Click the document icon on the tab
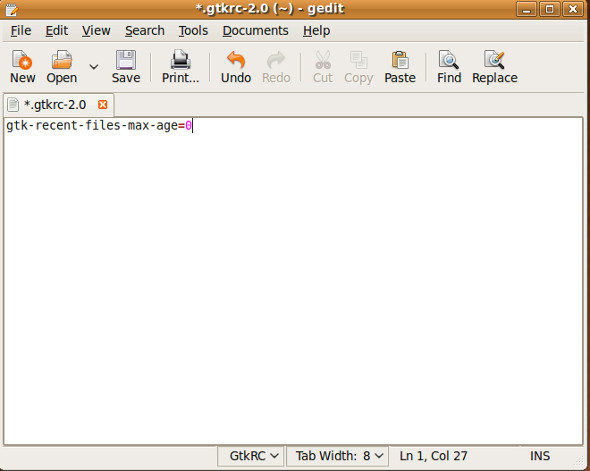Viewport: 590px width, 471px height. coord(13,105)
